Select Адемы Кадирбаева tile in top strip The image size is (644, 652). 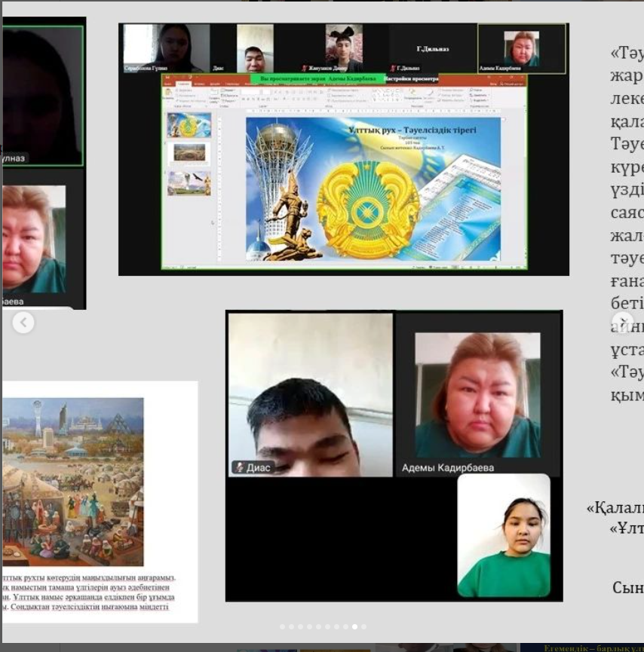point(521,48)
